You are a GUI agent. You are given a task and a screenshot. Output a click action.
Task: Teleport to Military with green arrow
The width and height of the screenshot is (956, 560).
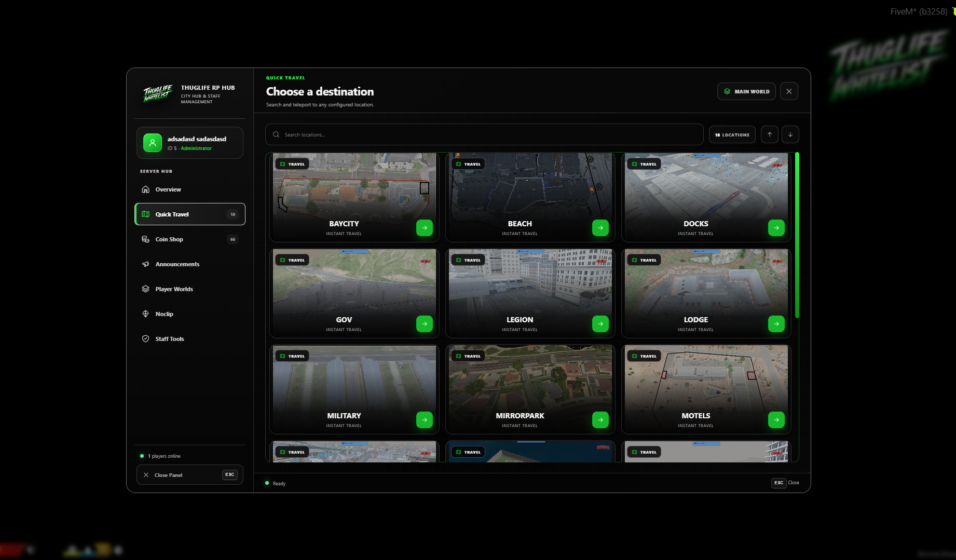click(x=424, y=420)
